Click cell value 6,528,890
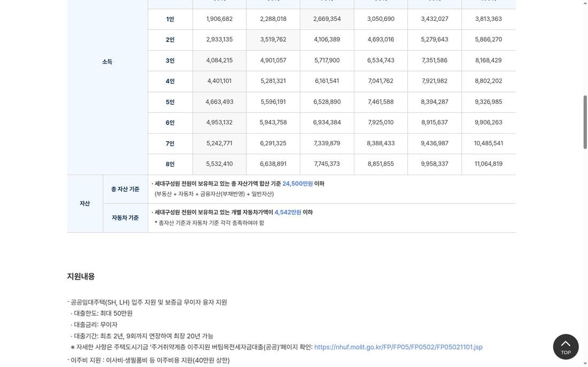588x367 pixels. click(327, 102)
